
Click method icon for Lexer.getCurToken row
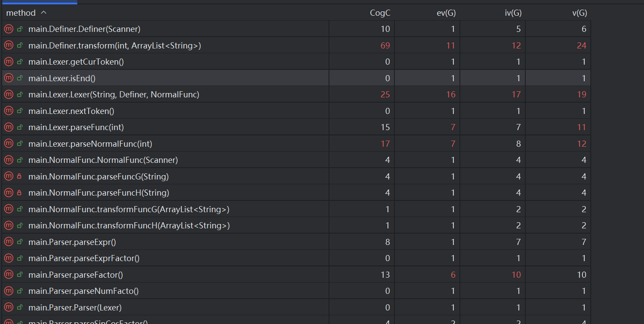(x=8, y=62)
